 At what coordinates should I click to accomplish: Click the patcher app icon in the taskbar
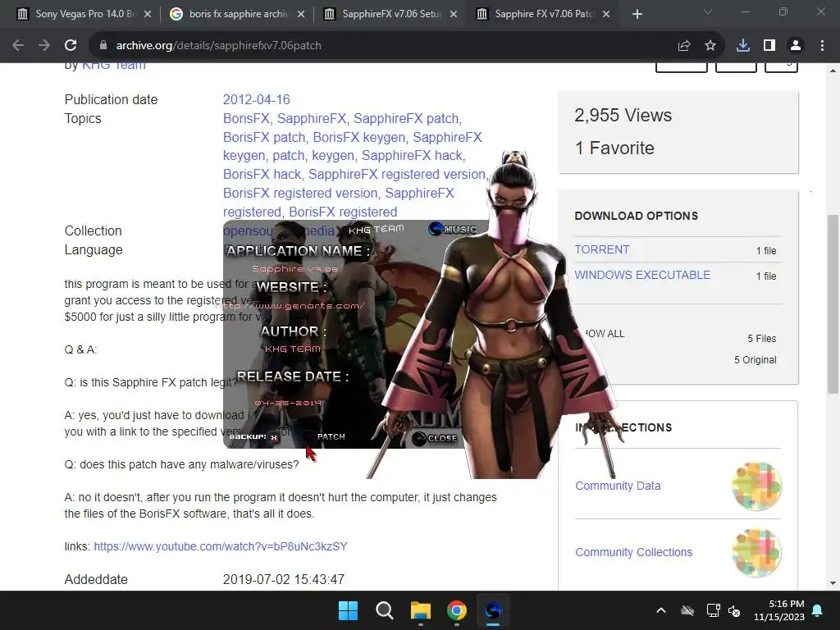493,610
